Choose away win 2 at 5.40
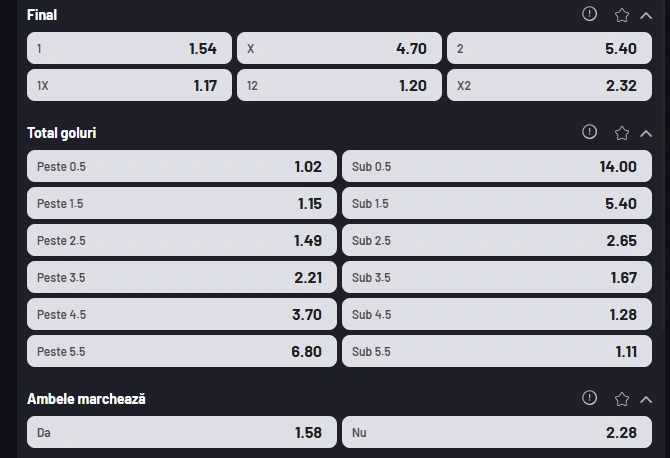The image size is (670, 458). point(549,48)
